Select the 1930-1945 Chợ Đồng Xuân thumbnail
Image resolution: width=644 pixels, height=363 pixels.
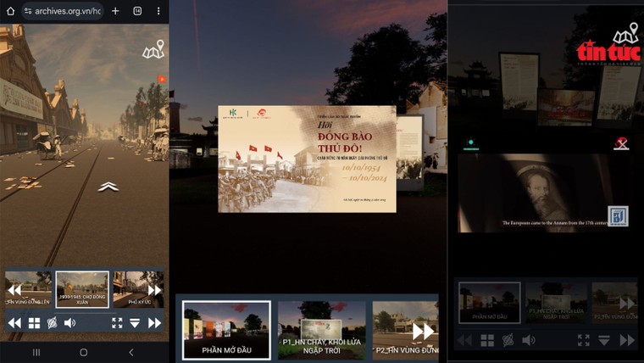click(82, 289)
